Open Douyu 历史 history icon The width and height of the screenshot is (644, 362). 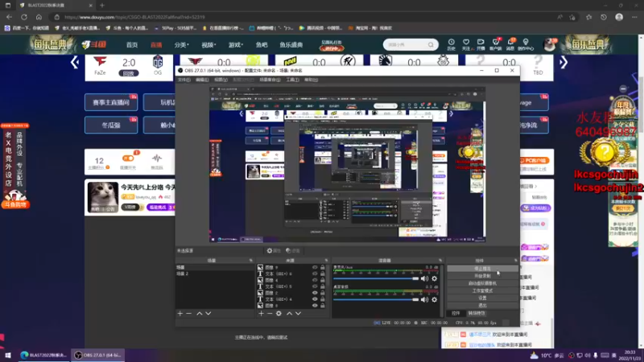coord(451,45)
